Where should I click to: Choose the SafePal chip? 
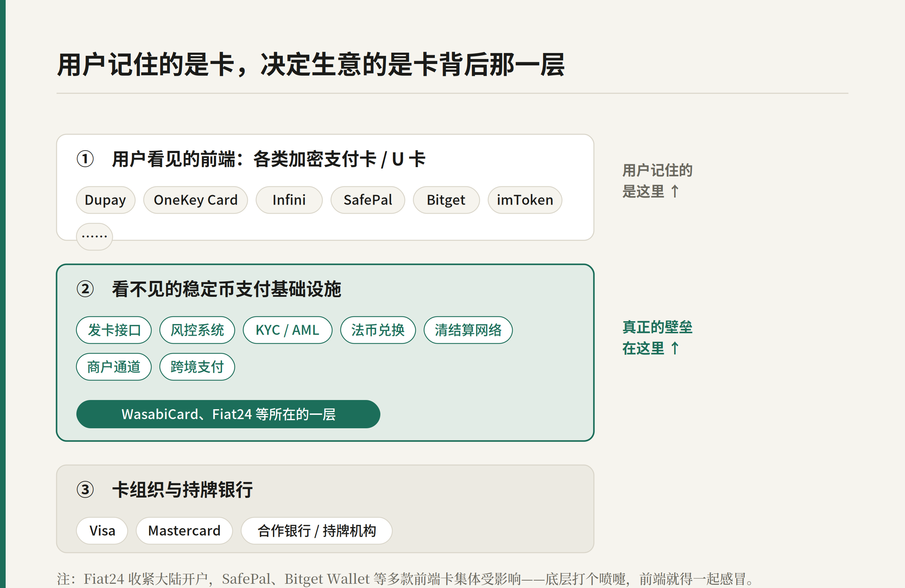(368, 200)
